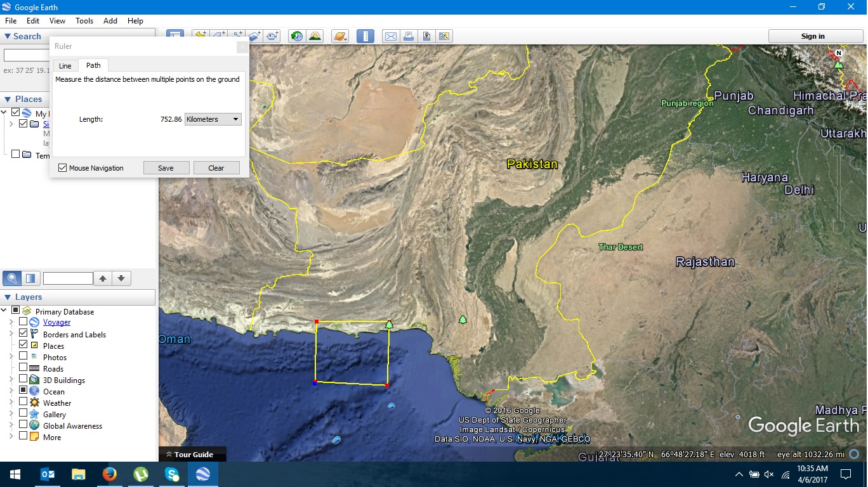The width and height of the screenshot is (868, 487).
Task: Open Skype from the taskbar
Action: tap(172, 474)
